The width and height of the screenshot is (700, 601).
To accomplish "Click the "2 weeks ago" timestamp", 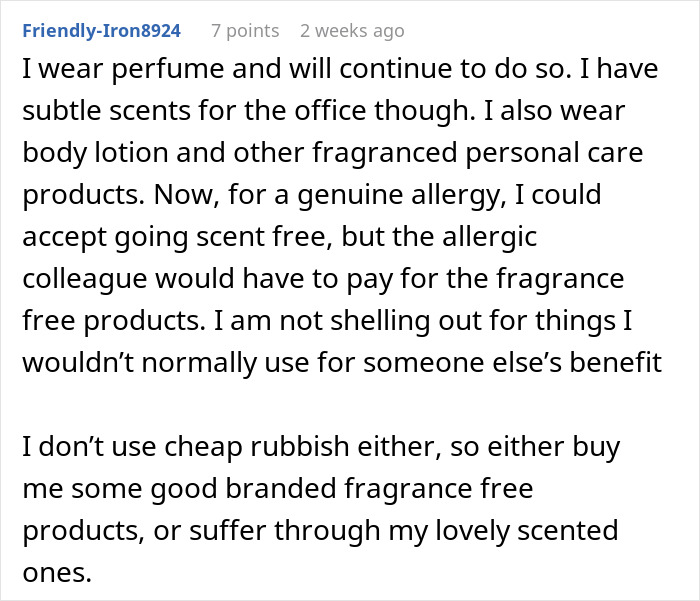I will [352, 30].
